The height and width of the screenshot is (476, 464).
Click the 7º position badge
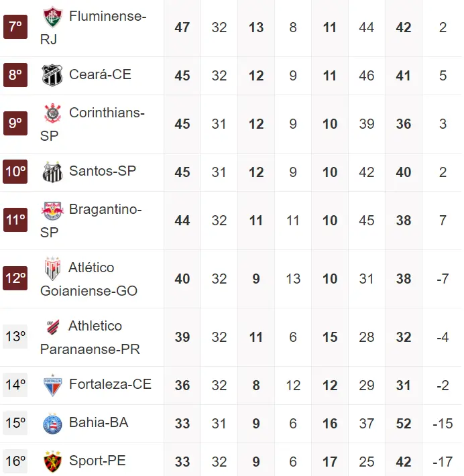[x=15, y=27]
